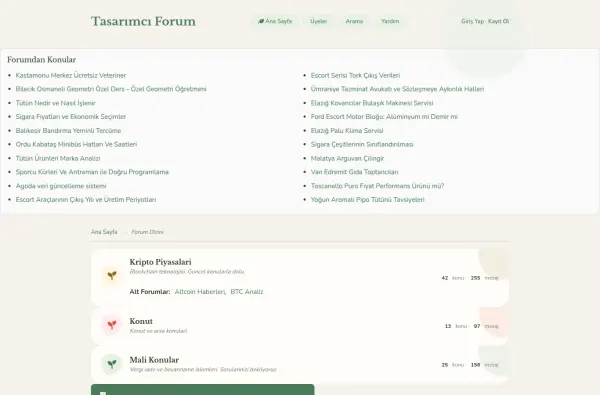The image size is (600, 395).
Task: Open topic Kastamonu Merkez Ücretsiz Veteriner
Action: (x=71, y=75)
